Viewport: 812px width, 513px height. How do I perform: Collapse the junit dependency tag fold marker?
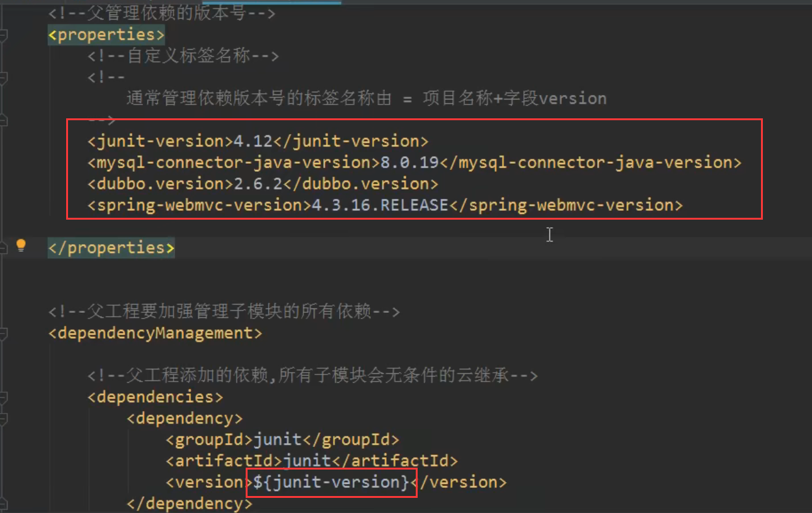pos(3,419)
